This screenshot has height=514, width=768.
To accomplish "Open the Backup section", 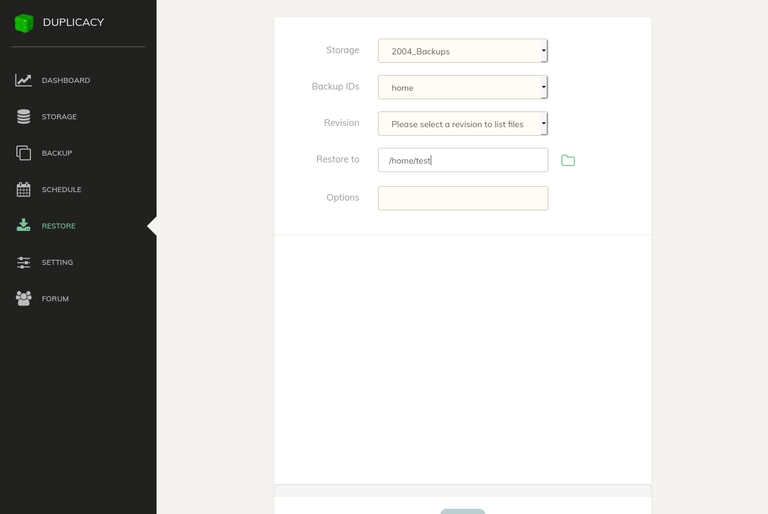I will [x=57, y=153].
